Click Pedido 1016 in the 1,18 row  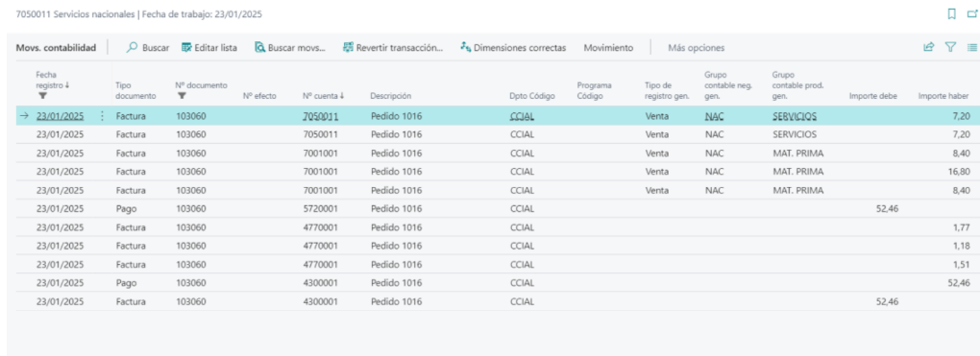tap(396, 246)
